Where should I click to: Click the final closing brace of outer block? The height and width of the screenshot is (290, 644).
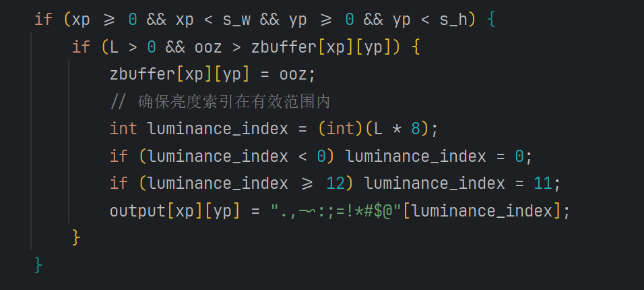(x=38, y=265)
